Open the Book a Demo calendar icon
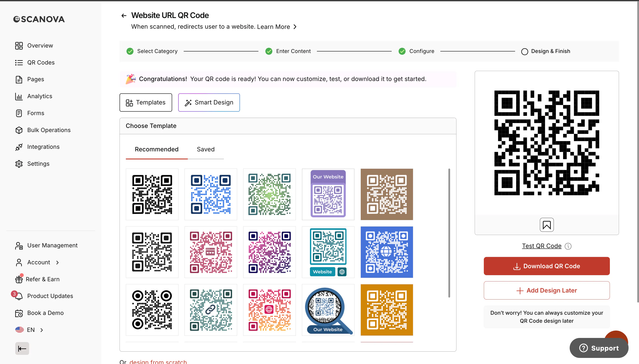 point(19,313)
